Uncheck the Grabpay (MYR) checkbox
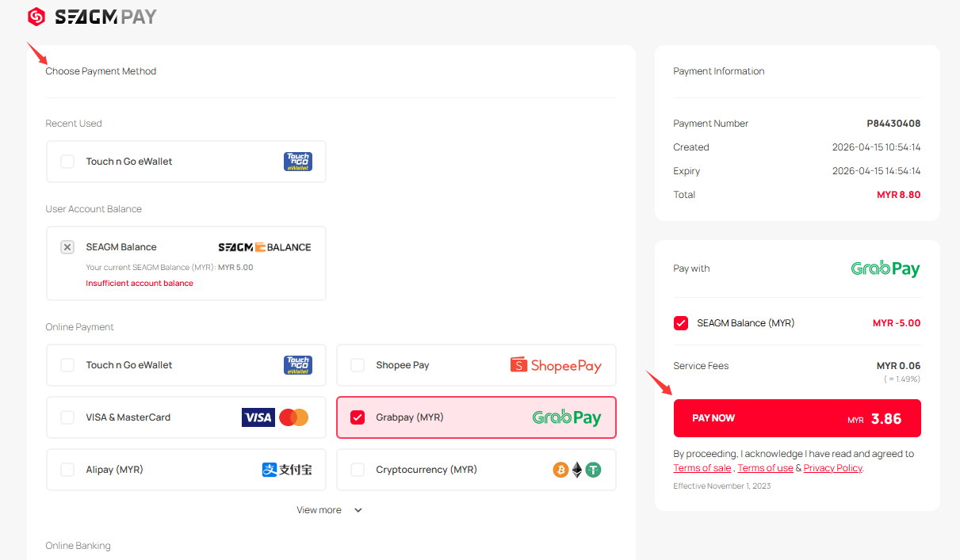 (358, 417)
